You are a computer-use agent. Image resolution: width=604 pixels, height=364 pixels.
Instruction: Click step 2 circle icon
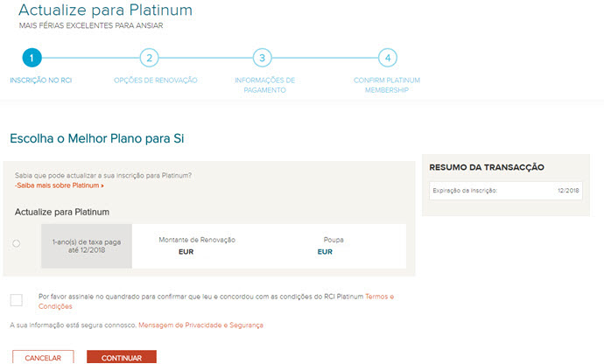tap(149, 58)
